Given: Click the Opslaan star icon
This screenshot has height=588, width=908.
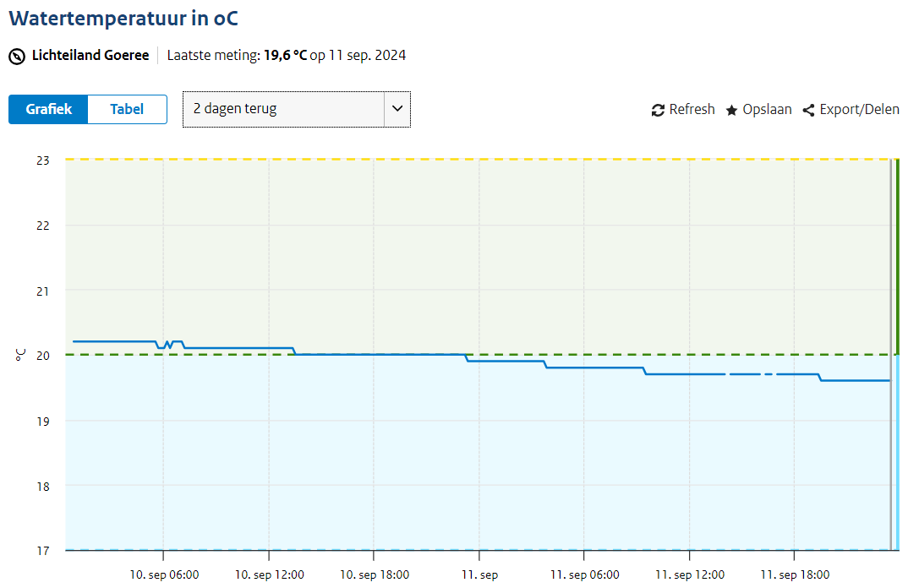Looking at the screenshot, I should [731, 110].
